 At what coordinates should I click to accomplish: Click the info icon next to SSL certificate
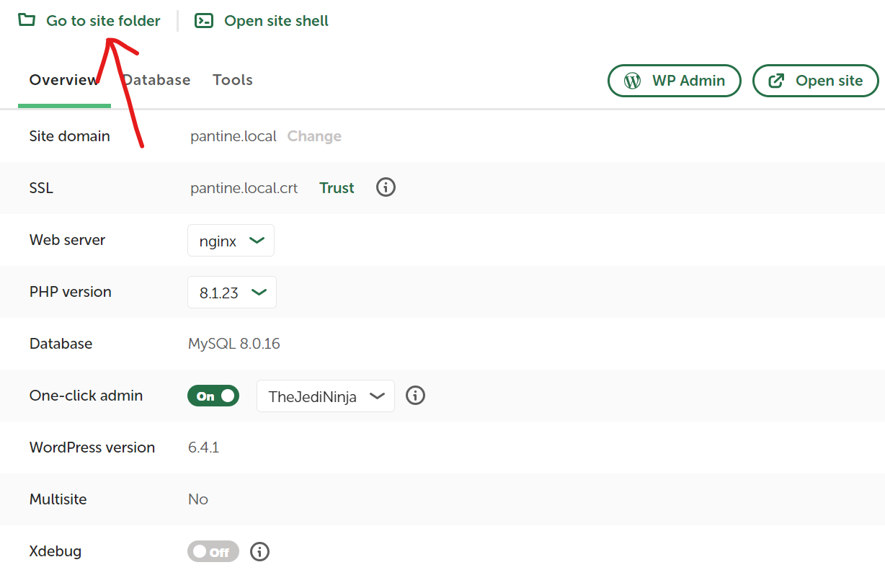(386, 187)
